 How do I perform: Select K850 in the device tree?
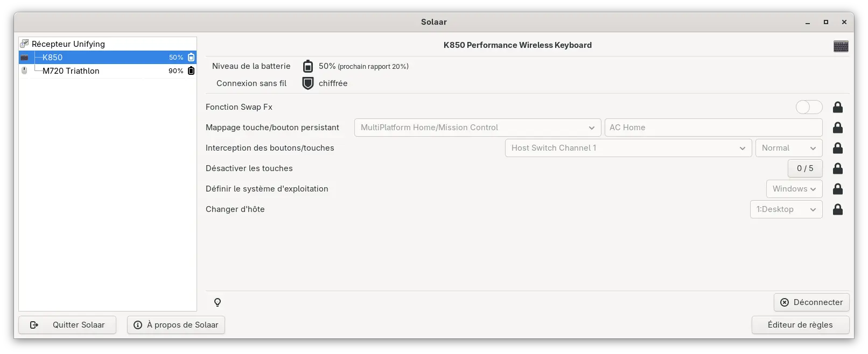pyautogui.click(x=108, y=57)
